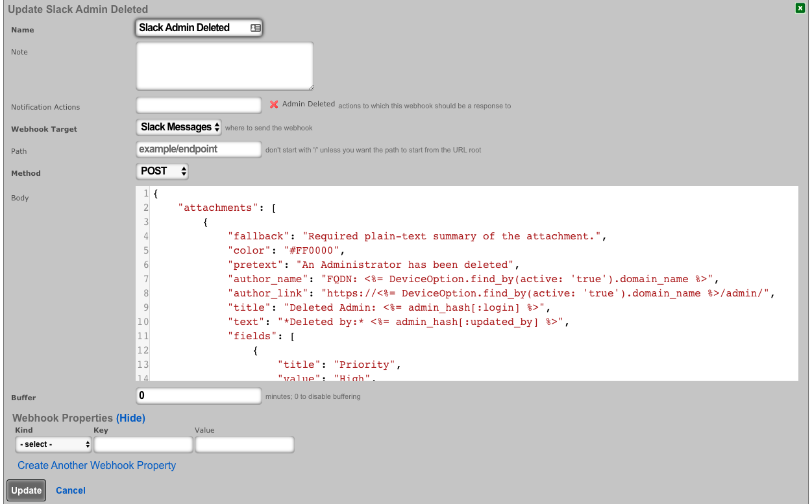Click the "fallback" line in Body editor
The image size is (812, 504).
[x=417, y=236]
